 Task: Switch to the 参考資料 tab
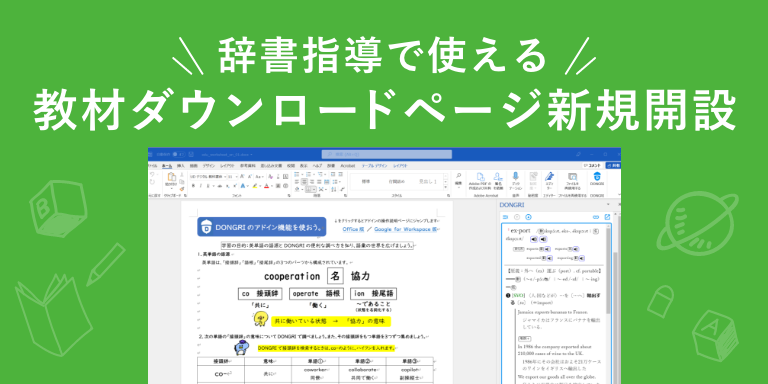point(248,166)
